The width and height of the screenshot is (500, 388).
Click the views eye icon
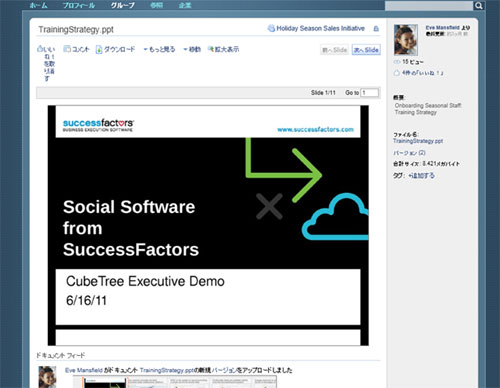397,62
